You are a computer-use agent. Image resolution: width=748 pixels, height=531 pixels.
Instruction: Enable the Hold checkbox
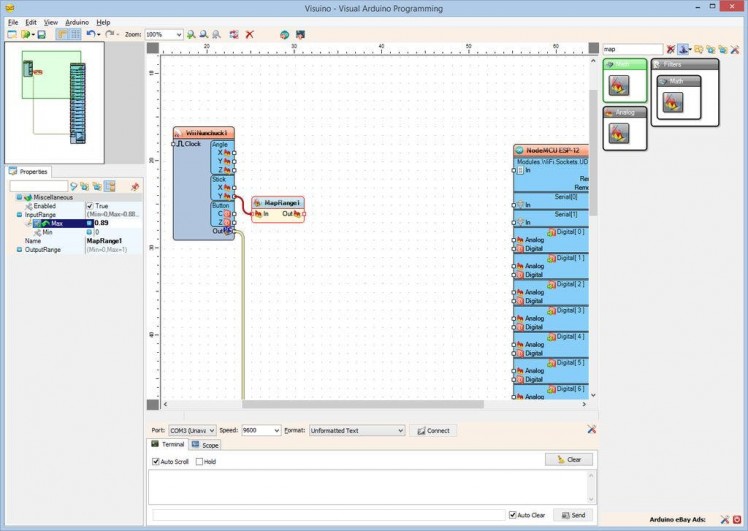200,462
